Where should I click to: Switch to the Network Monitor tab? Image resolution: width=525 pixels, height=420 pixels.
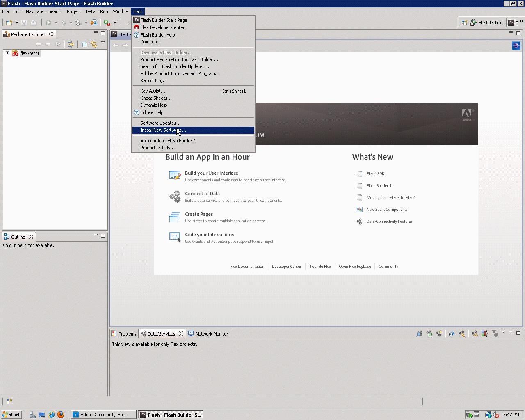click(x=208, y=334)
